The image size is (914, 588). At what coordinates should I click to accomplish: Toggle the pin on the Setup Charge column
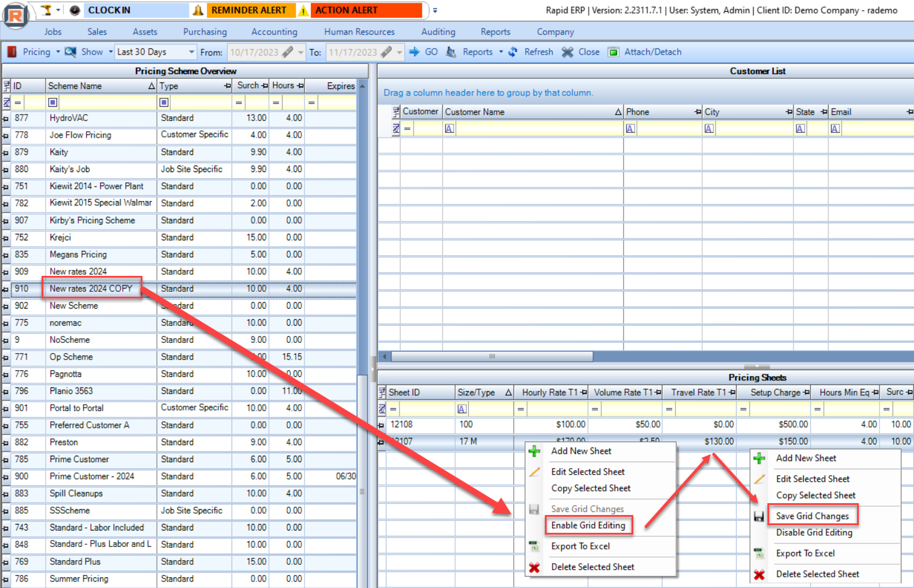[x=806, y=392]
